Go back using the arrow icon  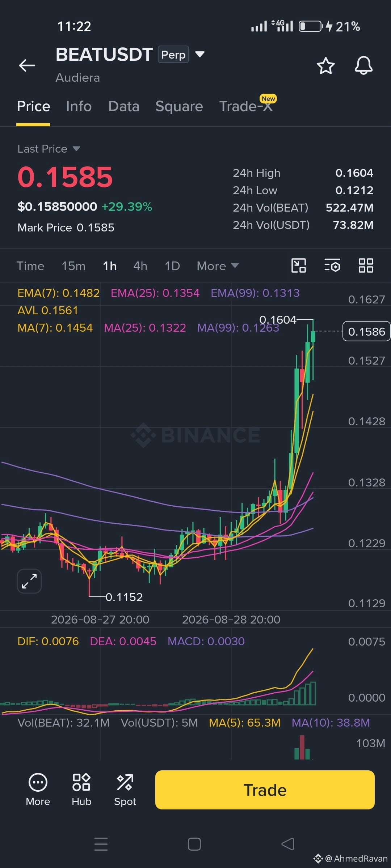(27, 65)
